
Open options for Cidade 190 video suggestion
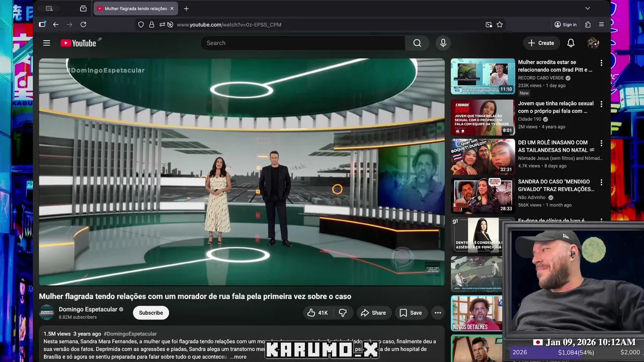[601, 104]
